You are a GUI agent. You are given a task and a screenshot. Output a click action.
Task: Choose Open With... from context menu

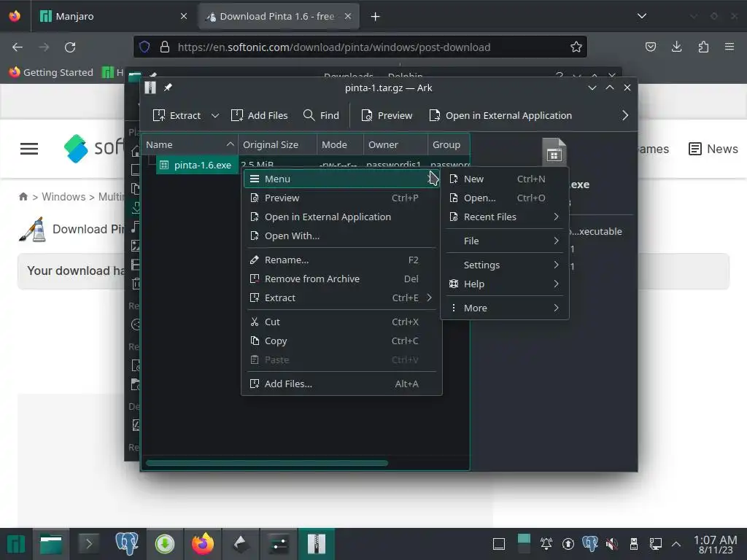point(341,236)
